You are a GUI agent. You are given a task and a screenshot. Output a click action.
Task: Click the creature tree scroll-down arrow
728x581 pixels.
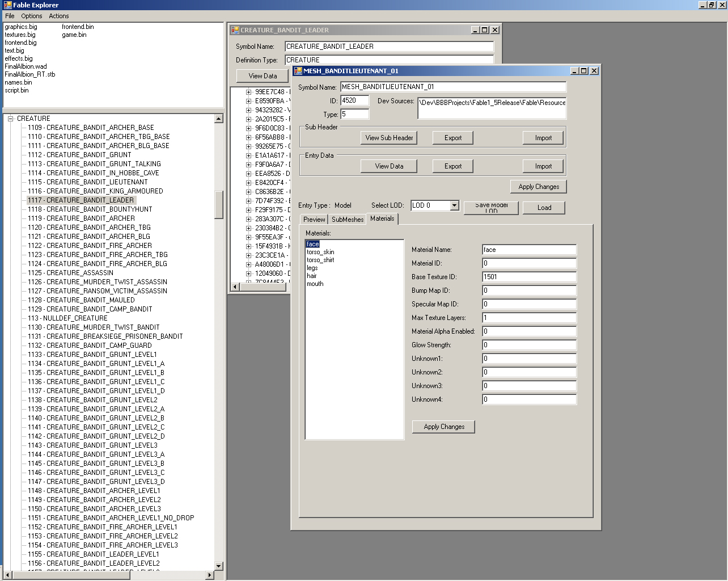pos(219,566)
